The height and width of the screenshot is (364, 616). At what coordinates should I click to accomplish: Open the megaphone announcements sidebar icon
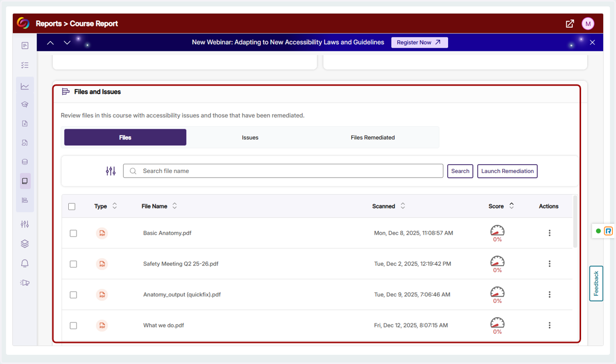(25, 282)
